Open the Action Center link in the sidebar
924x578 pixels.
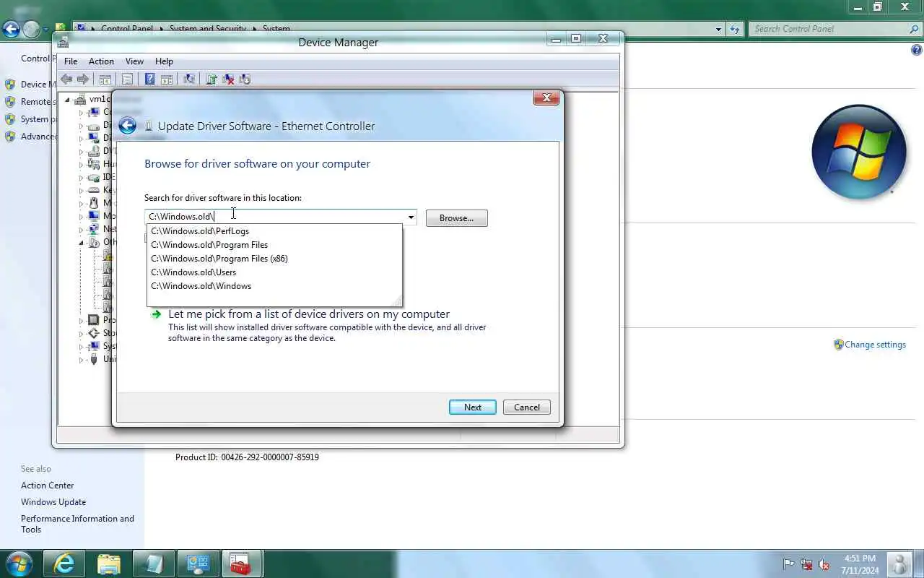(x=47, y=486)
